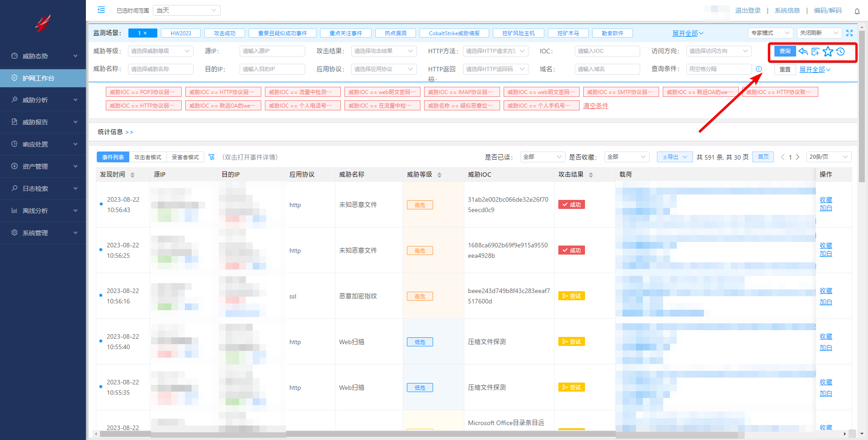Screen dimensions: 868x440
Task: Go to the next page arrow
Action: (x=798, y=157)
